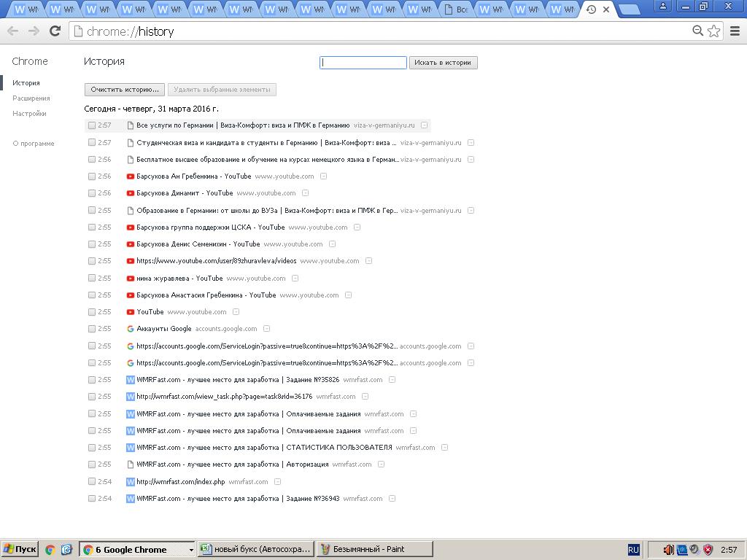Screen dimensions: 747x560
Task: Click Искать в истории button
Action: click(x=443, y=63)
